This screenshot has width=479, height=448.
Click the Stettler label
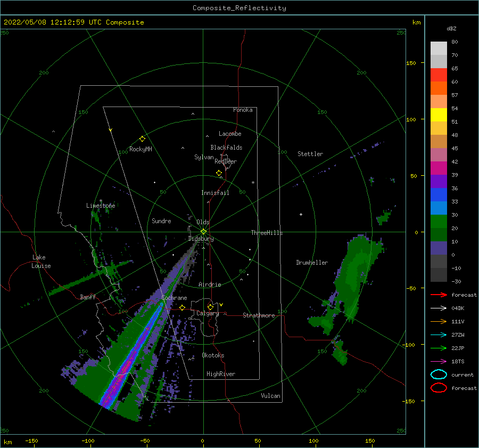click(x=310, y=154)
